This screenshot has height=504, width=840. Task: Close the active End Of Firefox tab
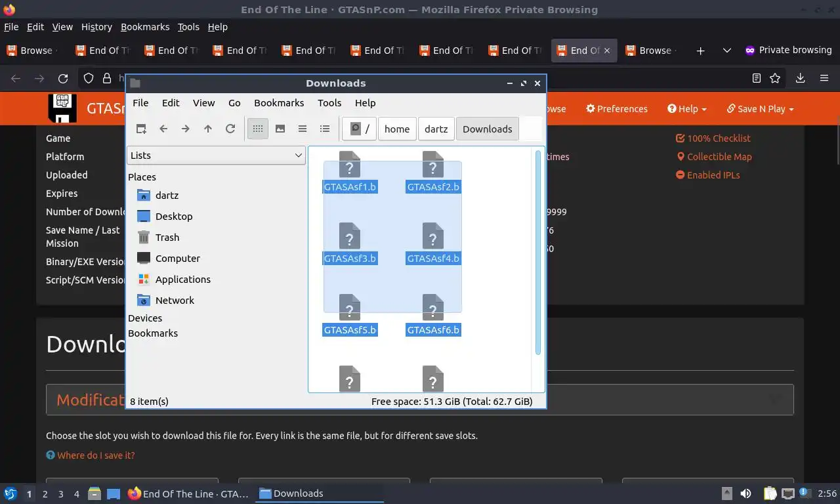coord(606,51)
